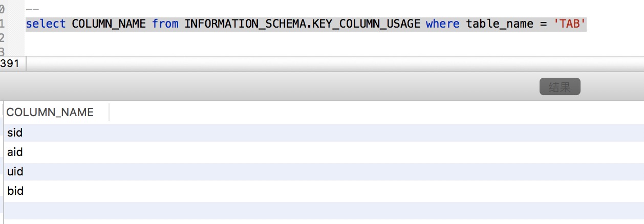This screenshot has width=644, height=224.
Task: Click the from keyword in the query
Action: pyautogui.click(x=165, y=24)
